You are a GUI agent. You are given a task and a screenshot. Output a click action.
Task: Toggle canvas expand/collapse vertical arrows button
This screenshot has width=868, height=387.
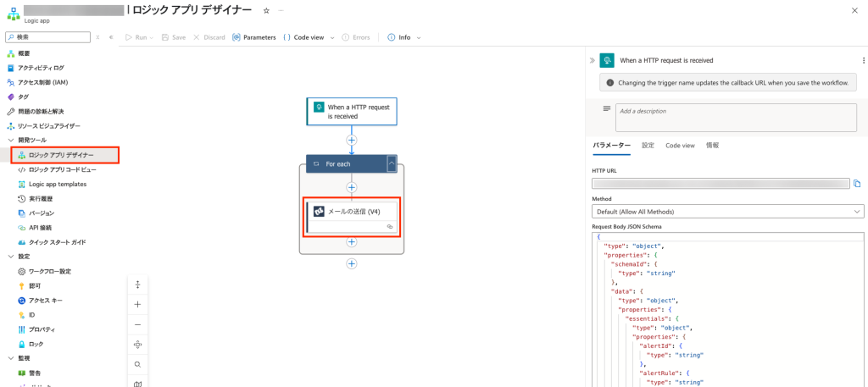coord(138,285)
